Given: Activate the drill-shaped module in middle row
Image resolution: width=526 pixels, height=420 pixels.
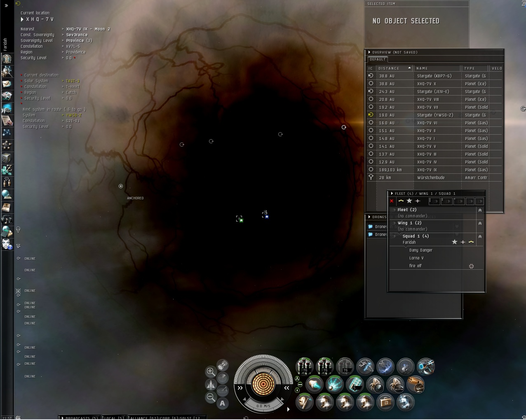Looking at the screenshot, I should [x=416, y=385].
